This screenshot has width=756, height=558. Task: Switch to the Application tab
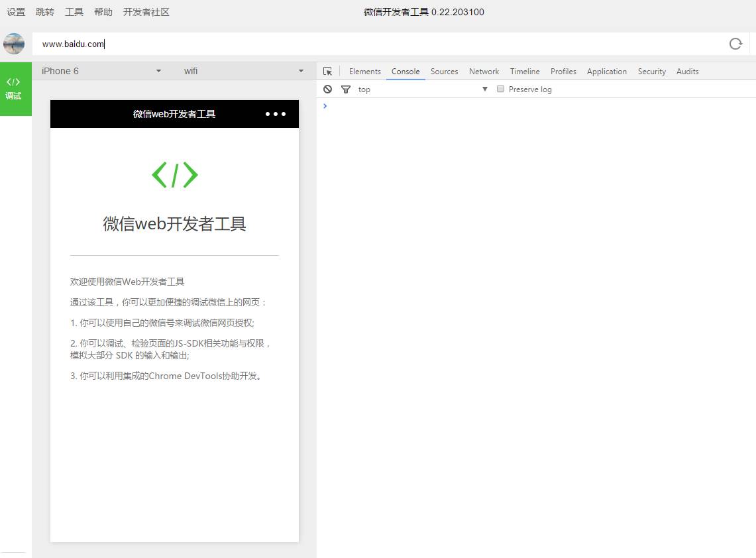click(x=606, y=72)
